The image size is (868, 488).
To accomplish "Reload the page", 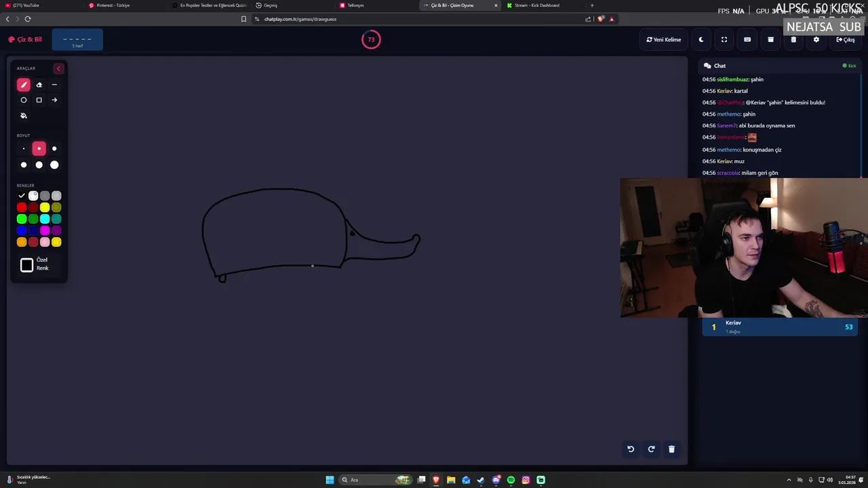I will pos(28,19).
